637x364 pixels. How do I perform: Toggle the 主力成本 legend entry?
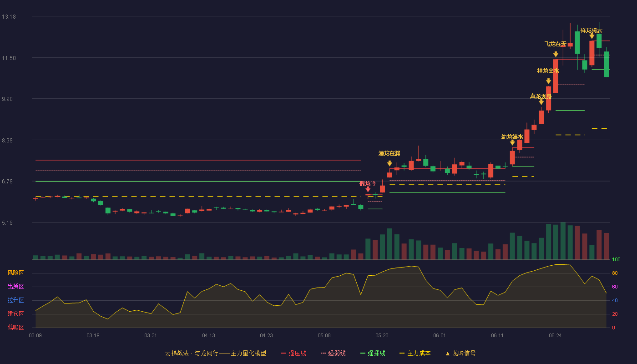pyautogui.click(x=415, y=353)
